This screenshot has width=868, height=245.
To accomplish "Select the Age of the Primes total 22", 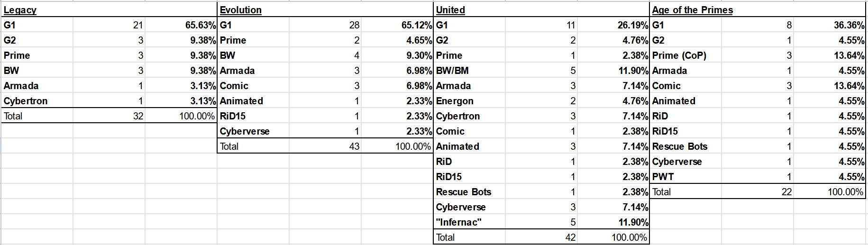I will (x=786, y=192).
